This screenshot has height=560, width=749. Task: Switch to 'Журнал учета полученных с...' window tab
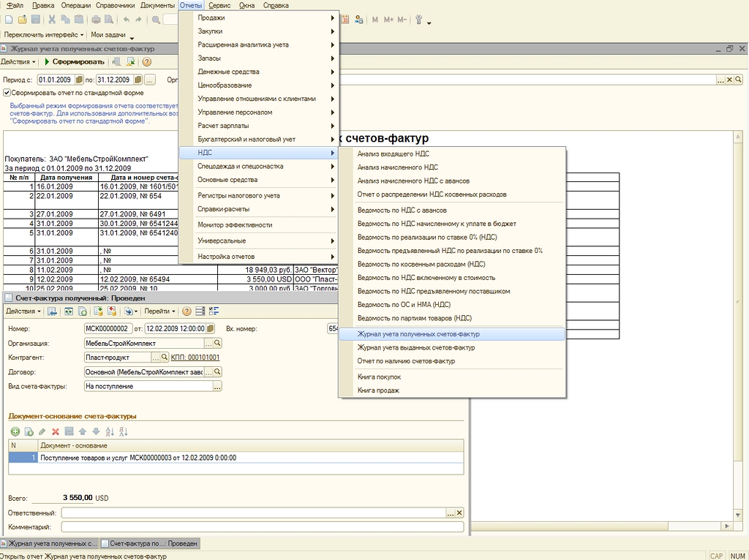(x=49, y=543)
